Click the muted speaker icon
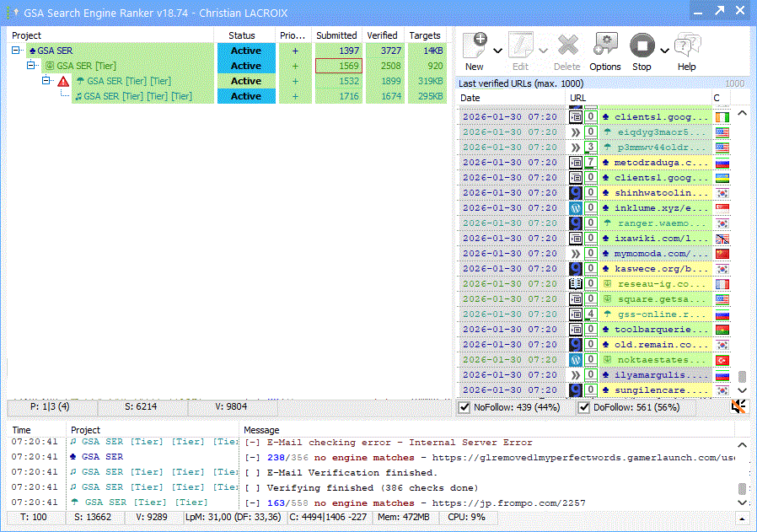 coord(739,407)
